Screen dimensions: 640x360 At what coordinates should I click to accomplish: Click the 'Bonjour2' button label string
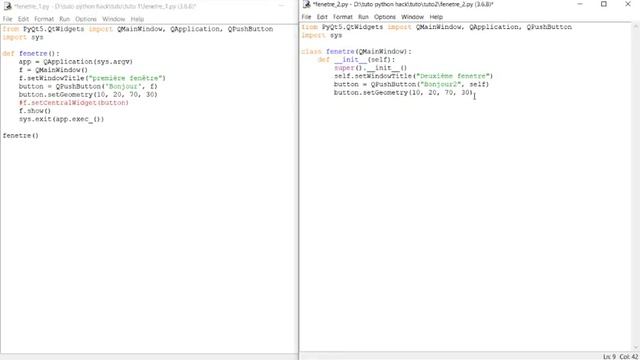[x=440, y=84]
